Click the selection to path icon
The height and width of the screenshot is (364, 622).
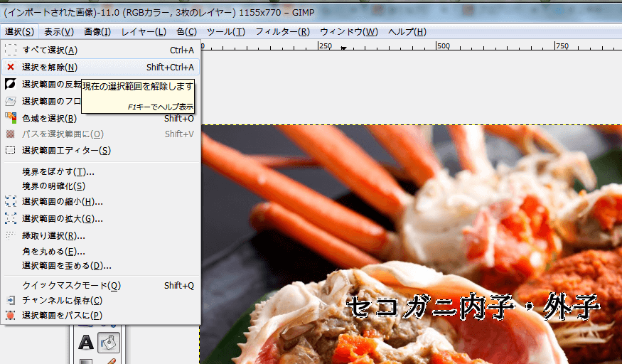[x=11, y=315]
